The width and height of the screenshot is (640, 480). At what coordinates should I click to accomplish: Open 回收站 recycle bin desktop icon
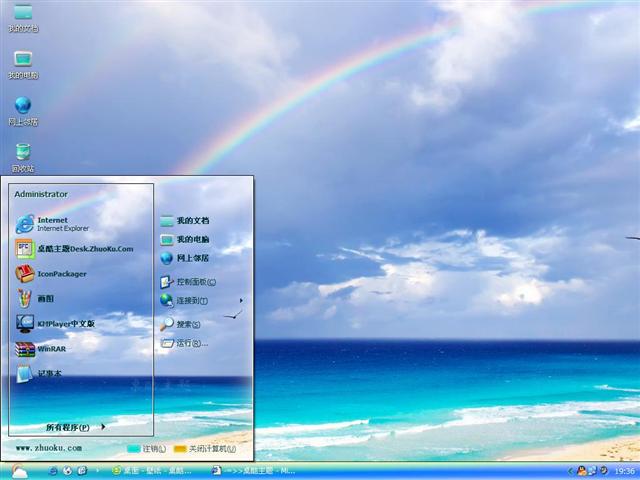click(x=23, y=158)
